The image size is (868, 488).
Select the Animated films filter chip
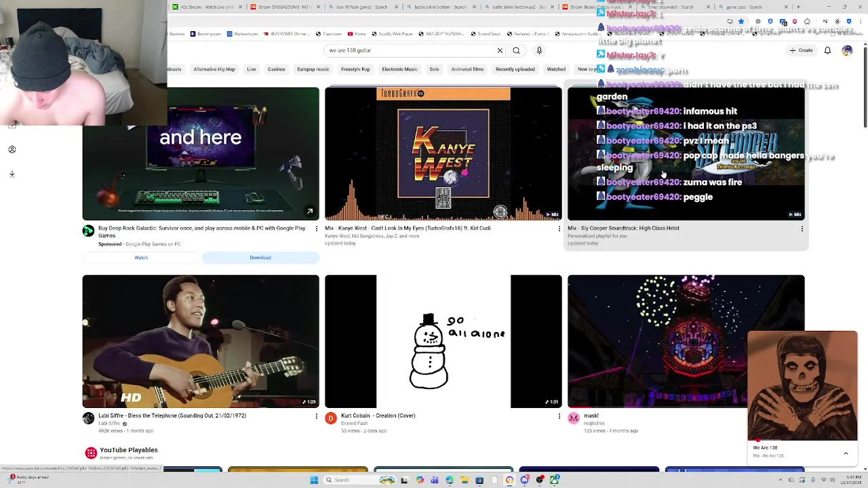coord(467,69)
